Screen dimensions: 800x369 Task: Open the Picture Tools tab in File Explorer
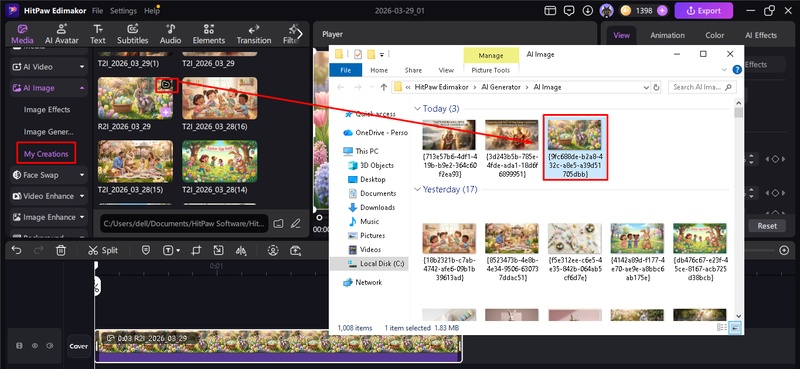[491, 70]
